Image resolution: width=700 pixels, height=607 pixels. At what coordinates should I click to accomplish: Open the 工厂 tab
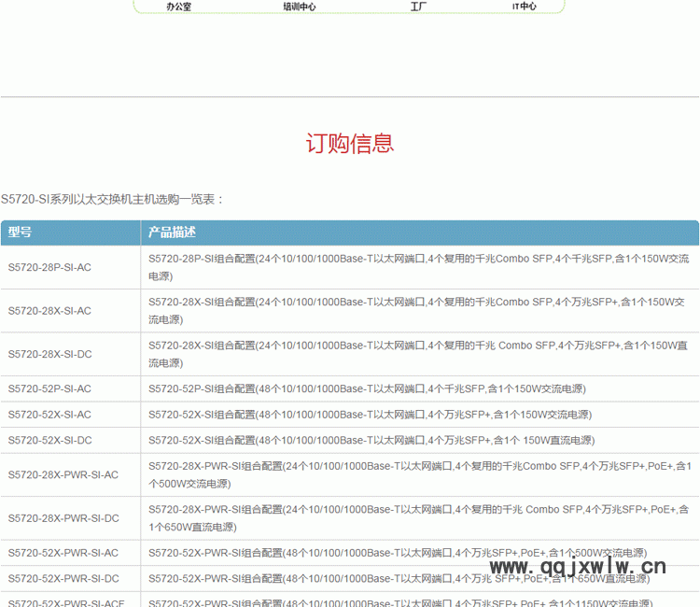[x=419, y=7]
